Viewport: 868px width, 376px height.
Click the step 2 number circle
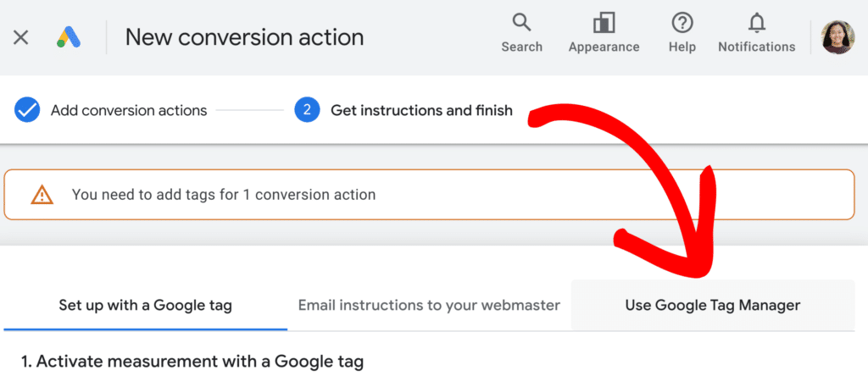click(307, 110)
